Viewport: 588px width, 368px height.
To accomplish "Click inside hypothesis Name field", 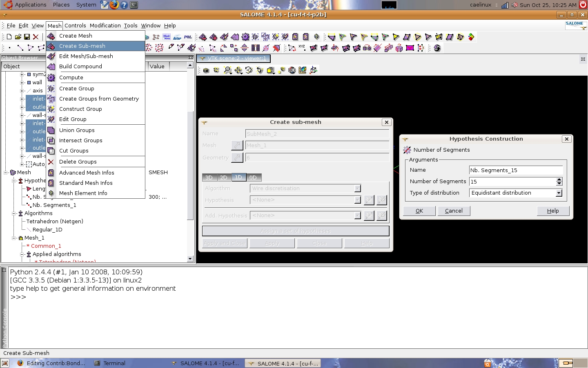I will pos(516,170).
